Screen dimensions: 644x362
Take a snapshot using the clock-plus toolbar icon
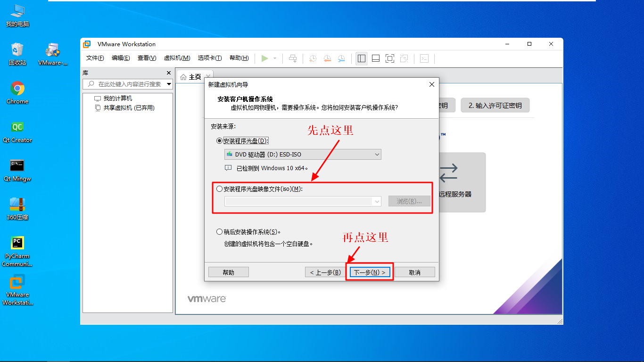click(313, 58)
